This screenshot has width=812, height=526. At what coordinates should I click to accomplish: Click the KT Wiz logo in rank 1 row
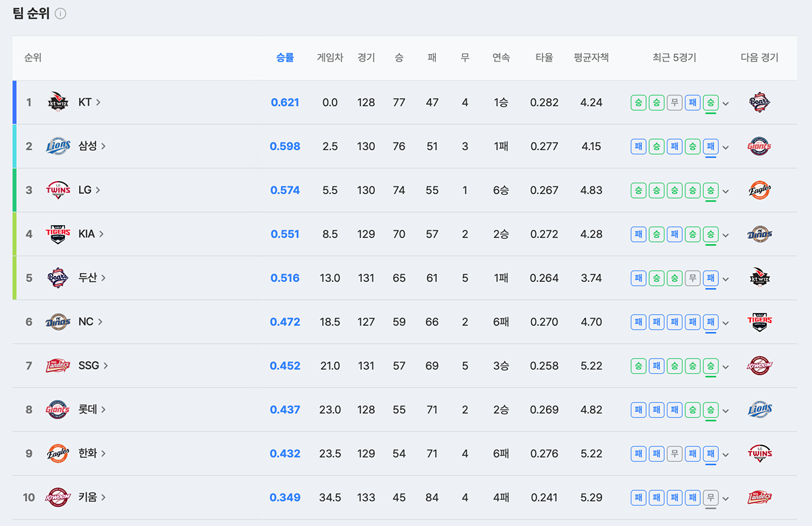click(x=58, y=103)
